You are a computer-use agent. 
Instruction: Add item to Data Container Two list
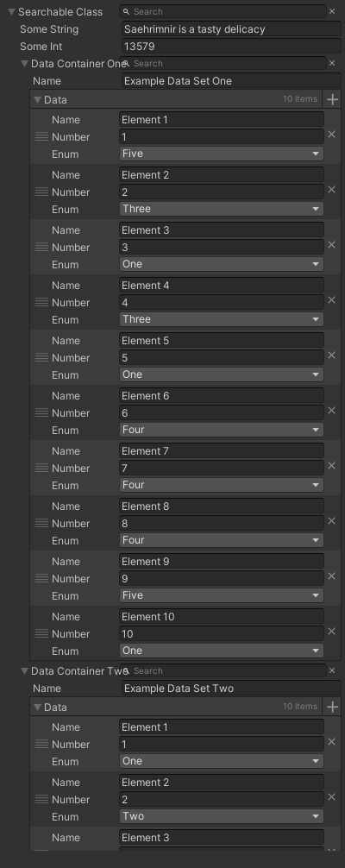tap(332, 707)
